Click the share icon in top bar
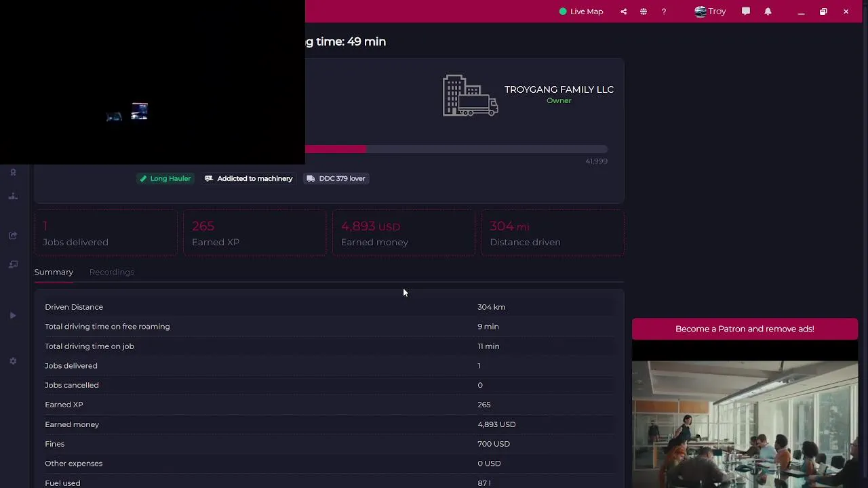 coord(623,12)
